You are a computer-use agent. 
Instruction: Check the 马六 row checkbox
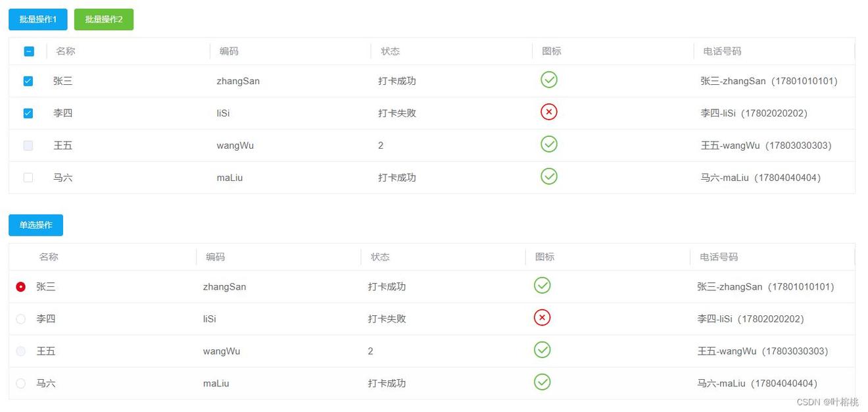(x=28, y=178)
